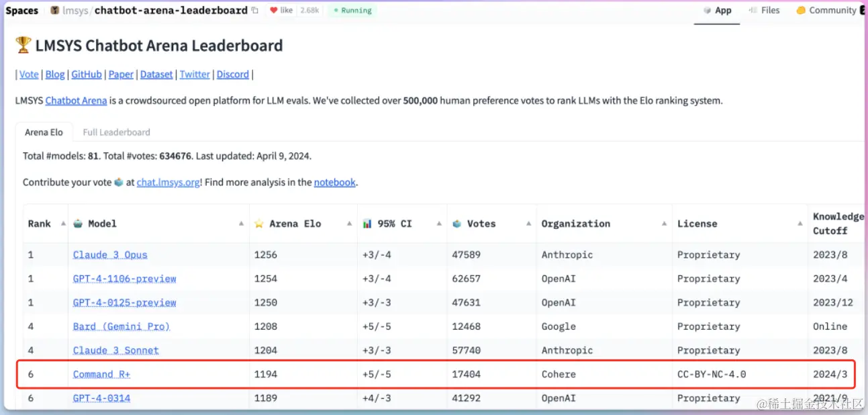Open the Dataset link
This screenshot has width=868, height=415.
(x=156, y=75)
